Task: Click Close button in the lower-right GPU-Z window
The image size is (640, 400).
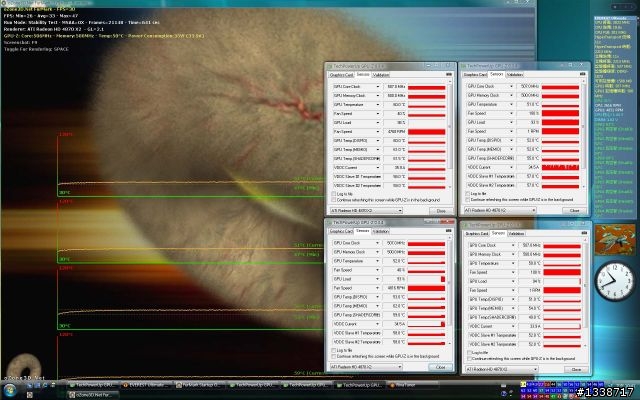Action: pyautogui.click(x=576, y=369)
